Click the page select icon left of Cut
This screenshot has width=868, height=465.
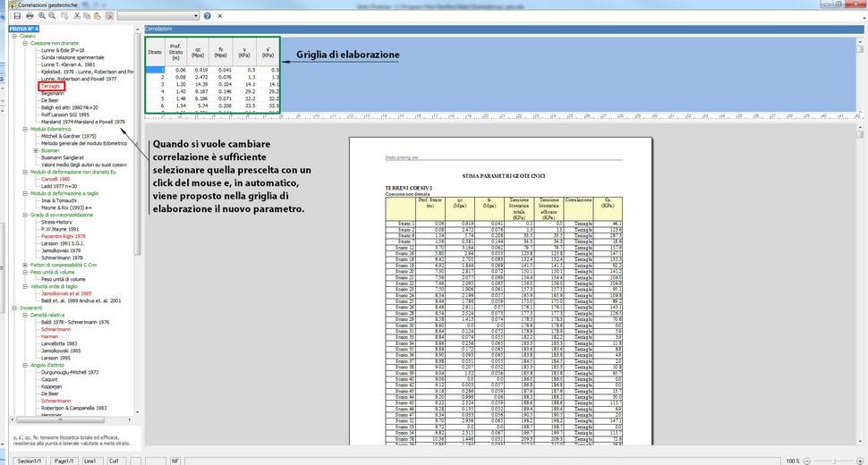pyautogui.click(x=64, y=16)
